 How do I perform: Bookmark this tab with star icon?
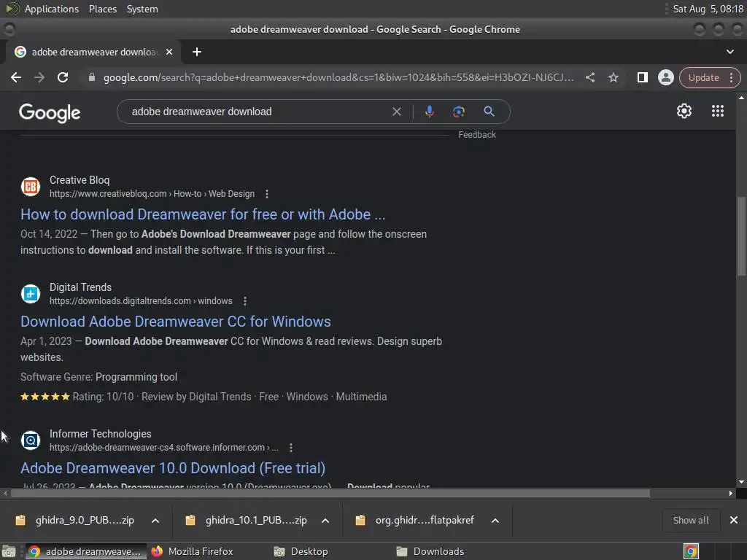pos(613,77)
